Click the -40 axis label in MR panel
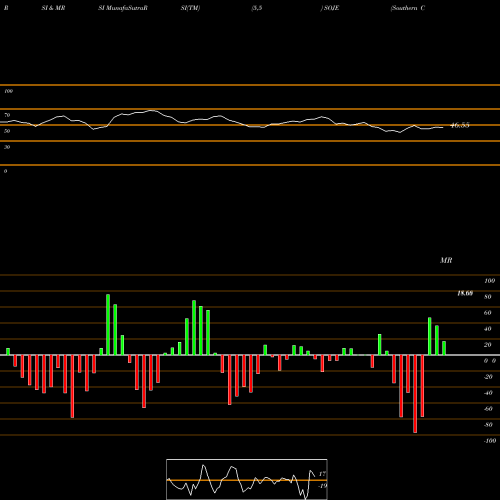The image size is (500, 500). [488, 393]
